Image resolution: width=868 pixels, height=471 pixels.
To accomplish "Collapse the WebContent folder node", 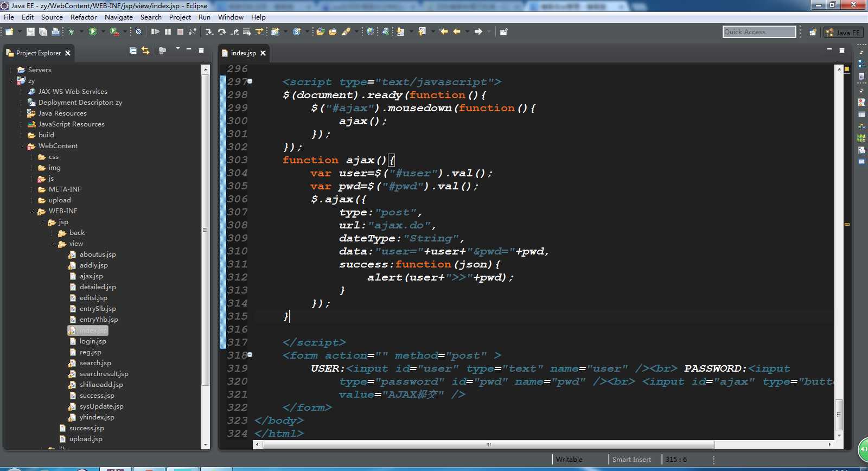I will pyautogui.click(x=22, y=146).
